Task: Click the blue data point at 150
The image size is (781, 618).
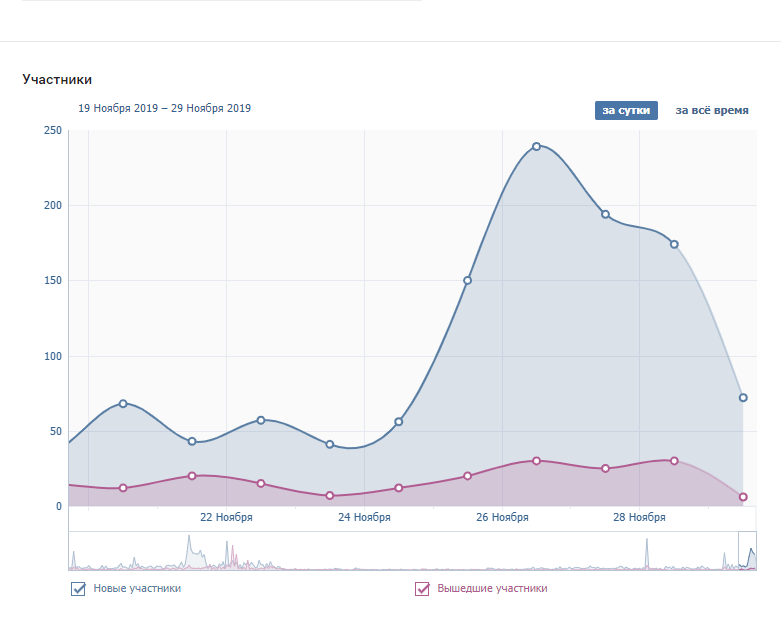Action: tap(467, 280)
